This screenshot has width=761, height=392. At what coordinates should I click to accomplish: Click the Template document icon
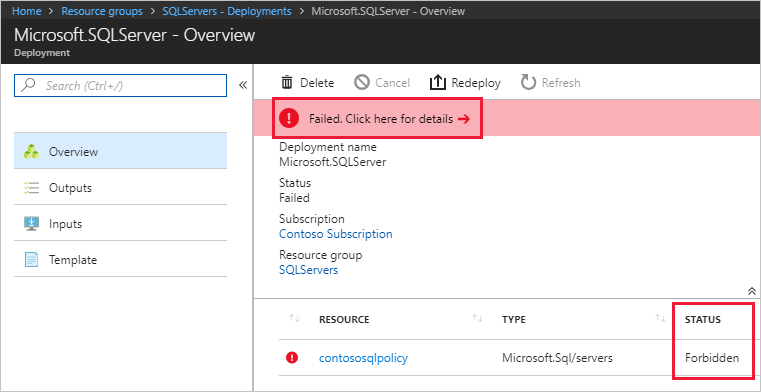click(x=32, y=260)
